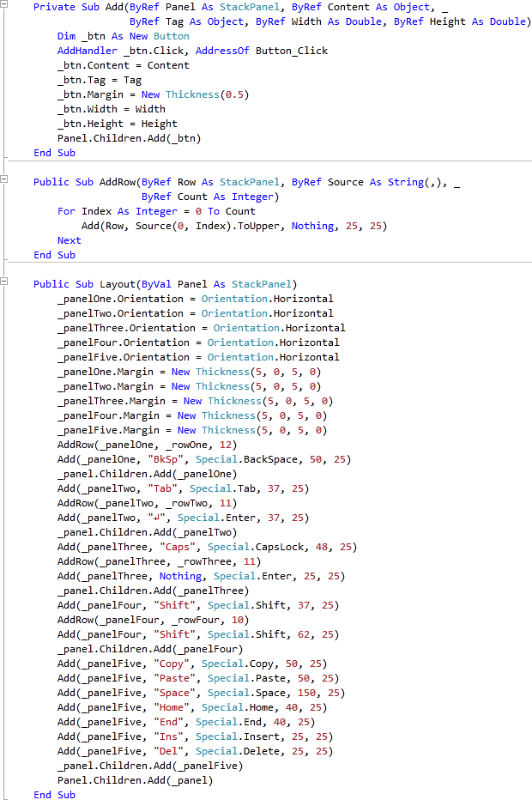532x800 pixels.
Task: Click the line 'Dim _btn As New Button'
Action: point(124,36)
